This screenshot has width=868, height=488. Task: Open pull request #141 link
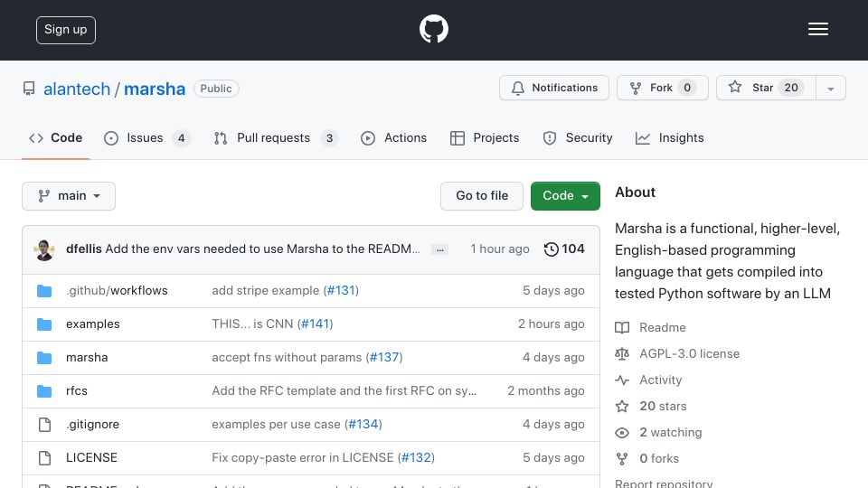click(315, 324)
